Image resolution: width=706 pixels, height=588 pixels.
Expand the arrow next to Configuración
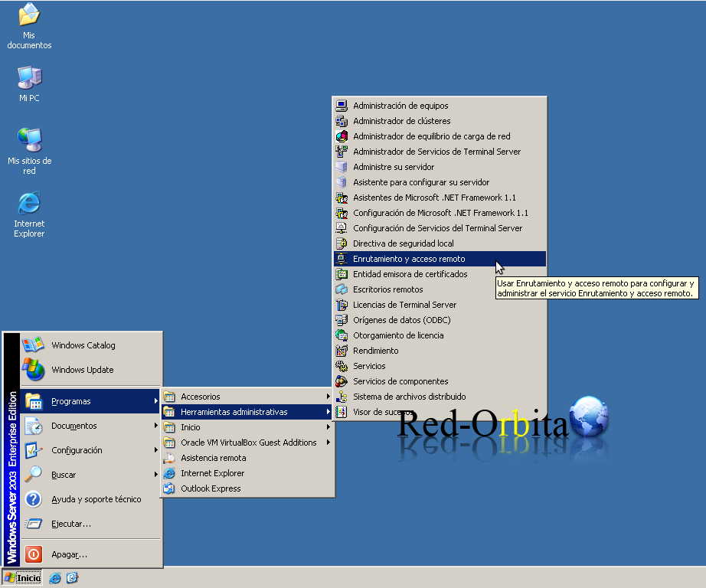155,450
